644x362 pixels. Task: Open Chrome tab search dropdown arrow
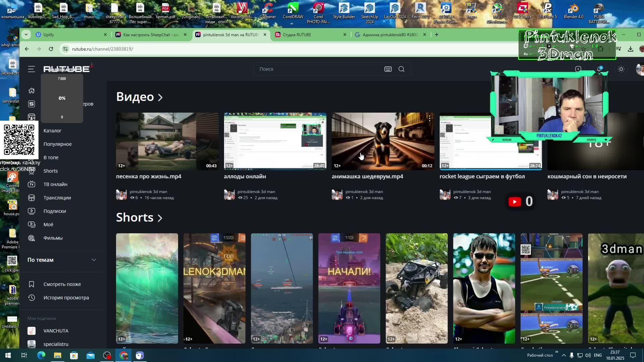coord(26,35)
